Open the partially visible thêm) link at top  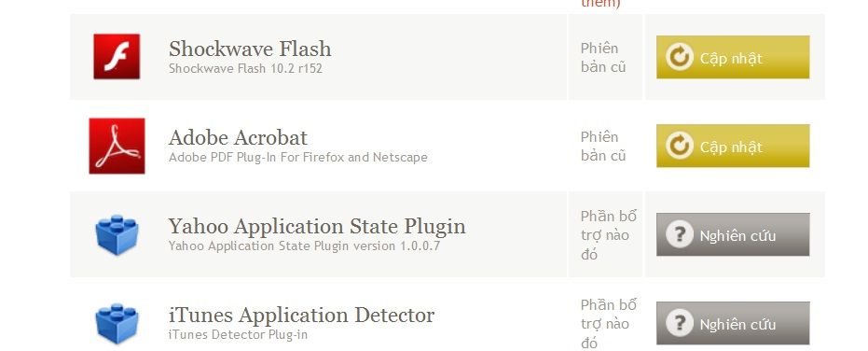point(600,4)
